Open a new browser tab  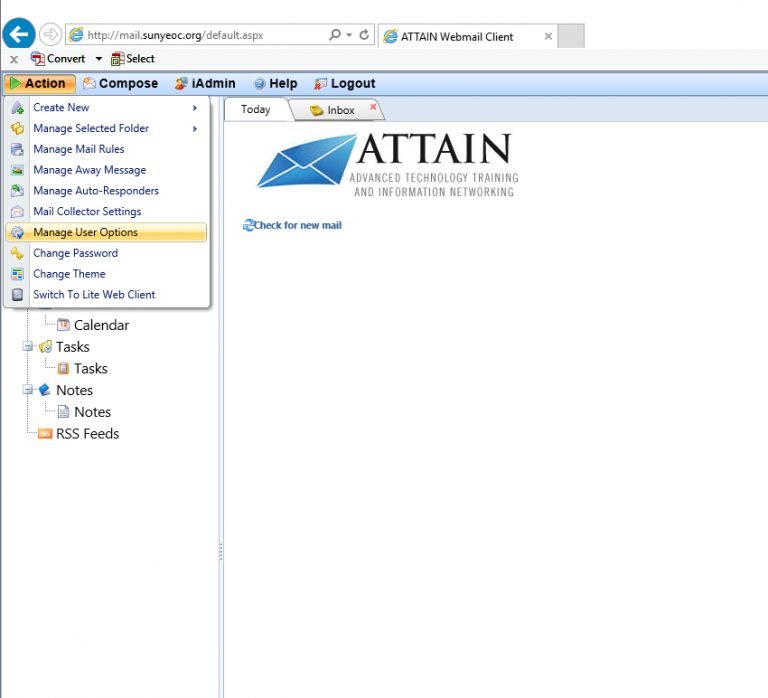point(571,36)
